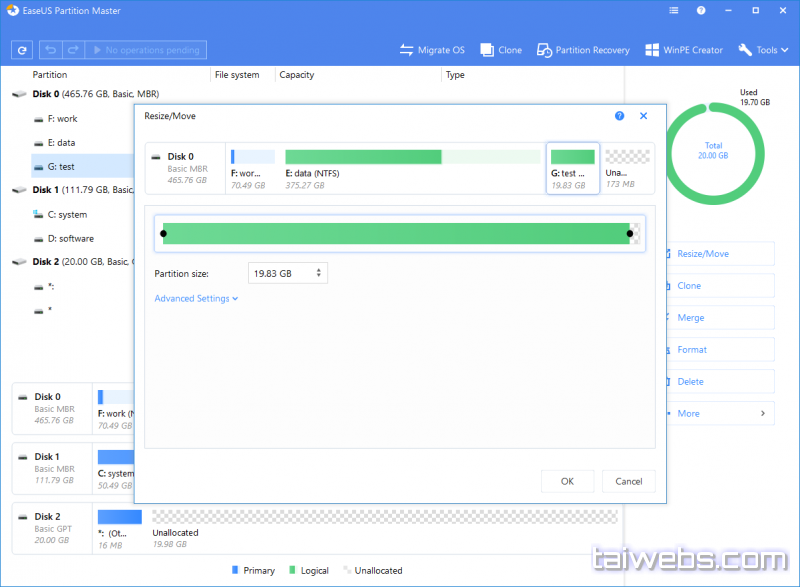Viewport: 800px width, 587px height.
Task: Open WinPE Creator
Action: tap(684, 50)
